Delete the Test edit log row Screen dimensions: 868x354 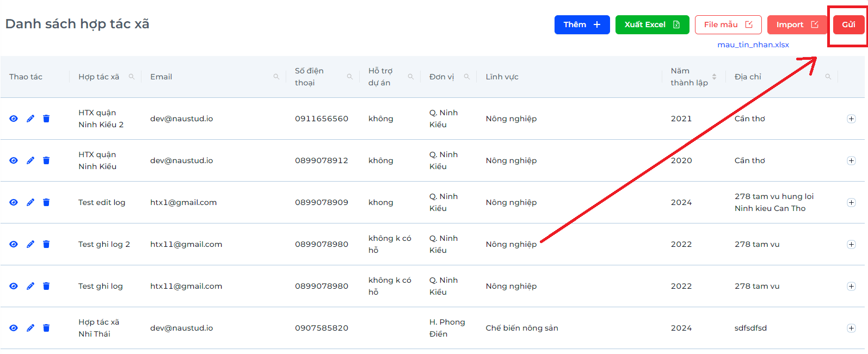[x=46, y=202]
